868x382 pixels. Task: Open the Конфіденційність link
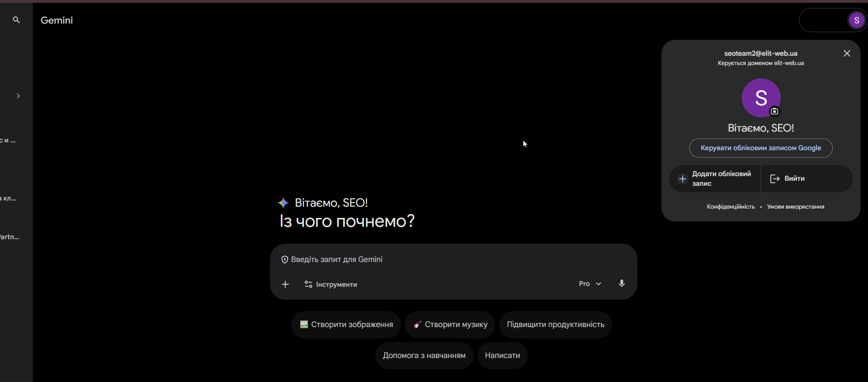click(731, 207)
